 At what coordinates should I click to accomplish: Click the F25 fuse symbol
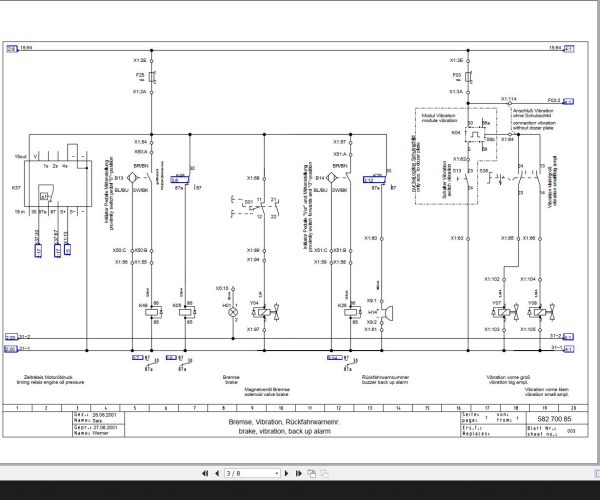tap(152, 77)
